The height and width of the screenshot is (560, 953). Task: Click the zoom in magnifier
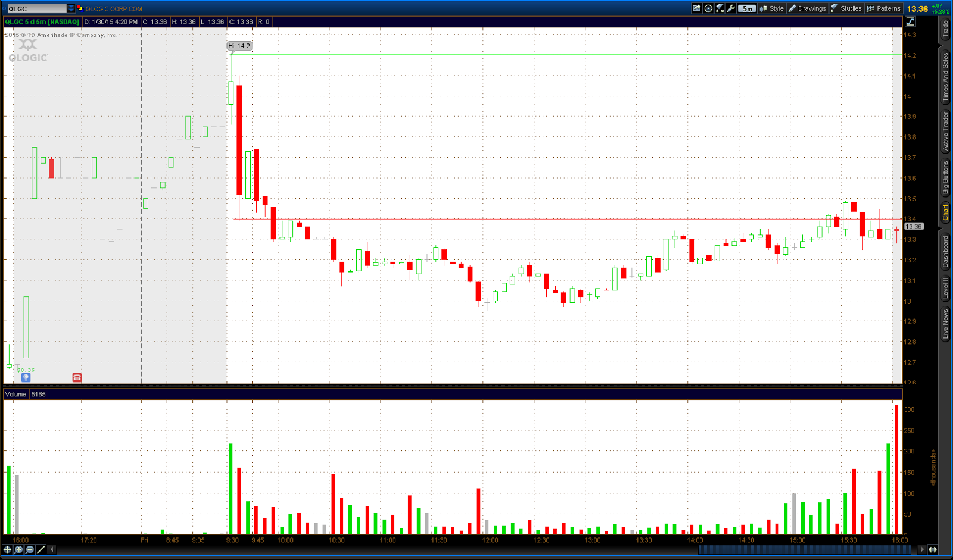(19, 549)
